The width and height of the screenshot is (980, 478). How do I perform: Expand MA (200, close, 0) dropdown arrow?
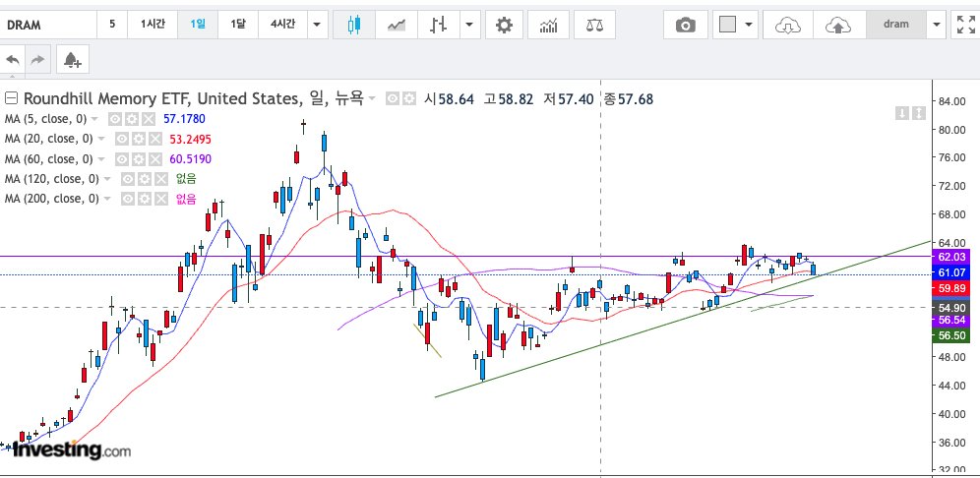click(108, 199)
